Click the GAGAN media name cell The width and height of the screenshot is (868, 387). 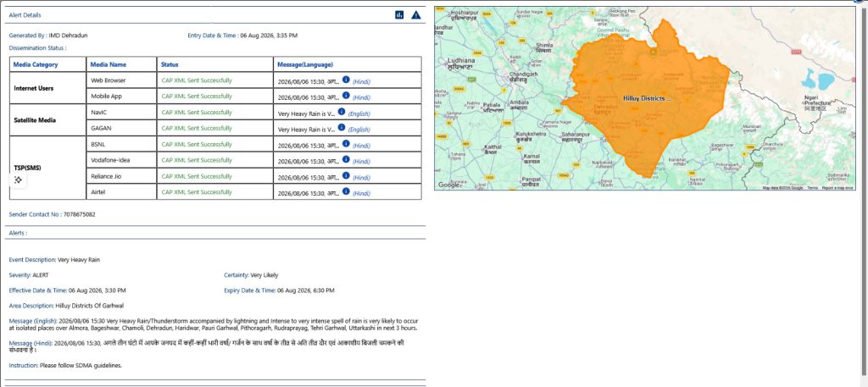pos(121,128)
